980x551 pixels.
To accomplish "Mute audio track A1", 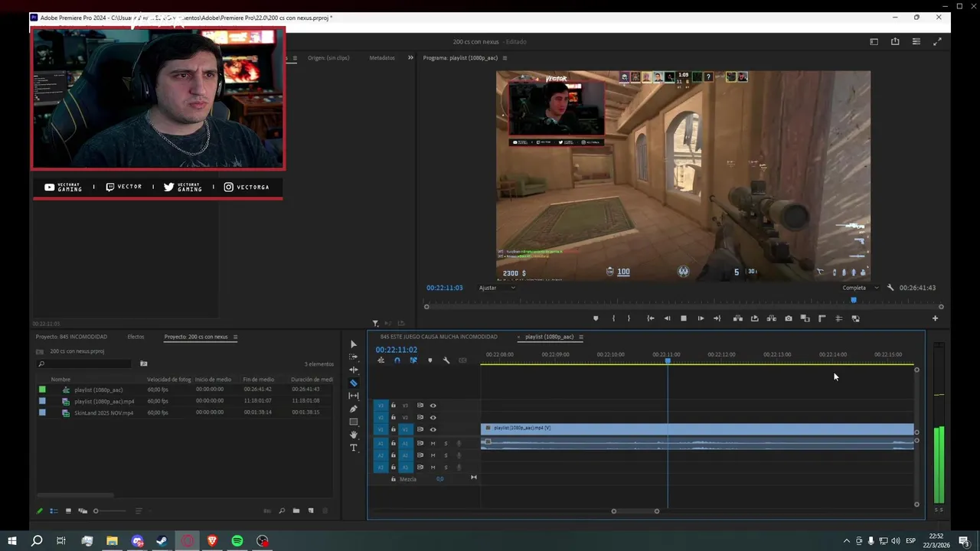I will [433, 443].
